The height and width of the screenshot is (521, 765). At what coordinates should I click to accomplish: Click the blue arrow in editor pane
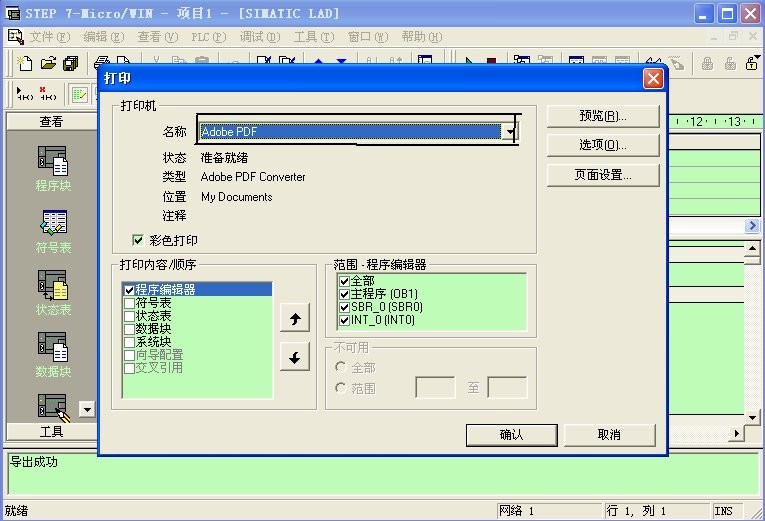pos(751,225)
